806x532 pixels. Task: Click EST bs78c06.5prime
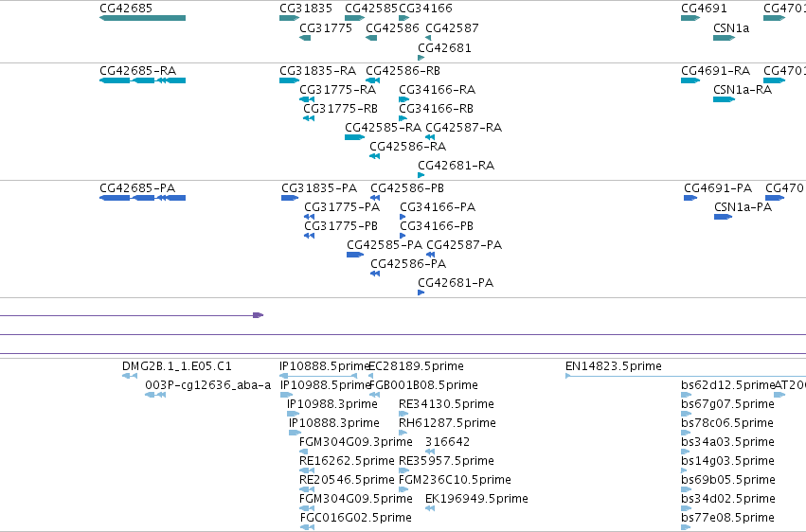pos(687,433)
